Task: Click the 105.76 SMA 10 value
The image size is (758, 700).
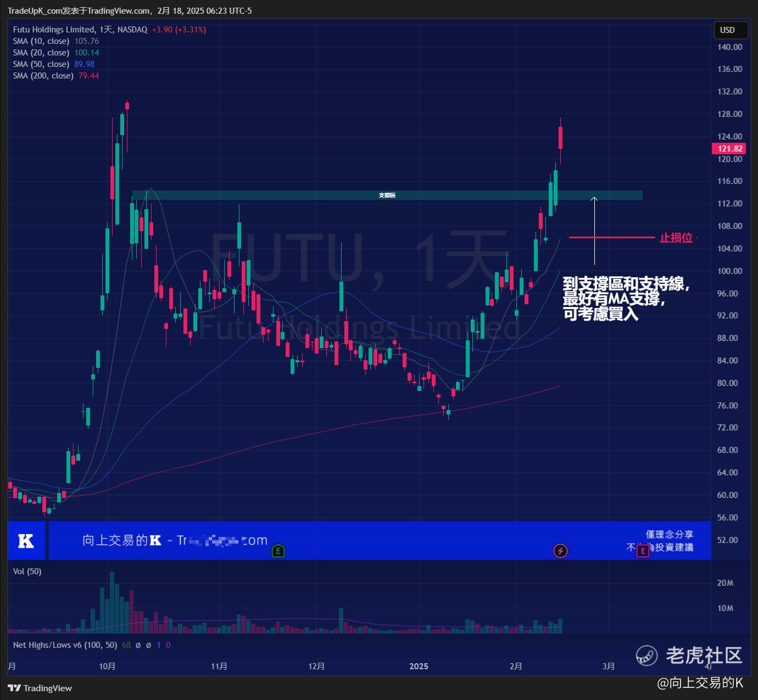Action: (x=87, y=41)
